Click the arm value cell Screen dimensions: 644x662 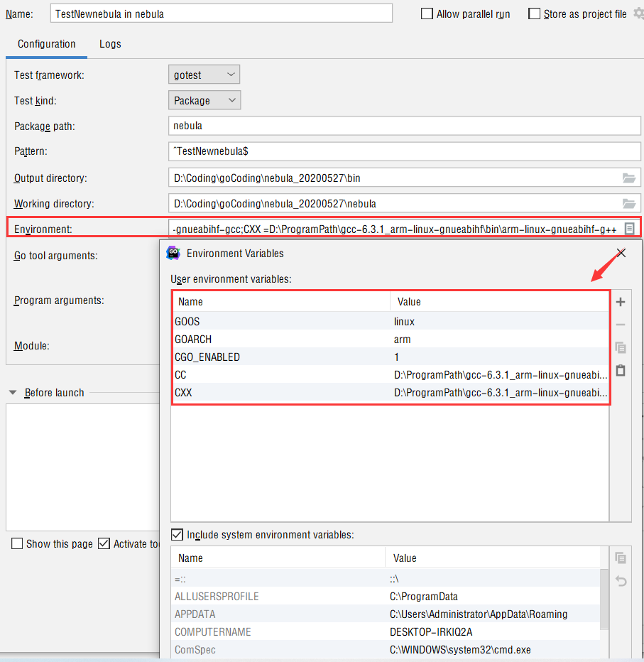[x=499, y=339]
